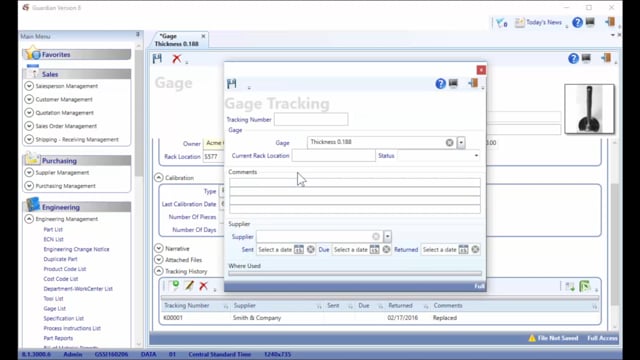Open Gage List
Viewport: 640px width, 360px height.
(54, 309)
